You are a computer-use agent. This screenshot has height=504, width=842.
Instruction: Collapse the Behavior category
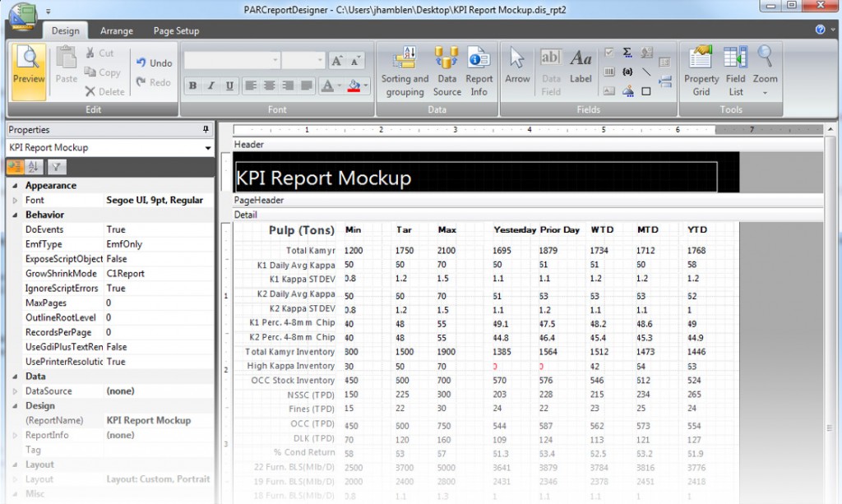pos(15,215)
